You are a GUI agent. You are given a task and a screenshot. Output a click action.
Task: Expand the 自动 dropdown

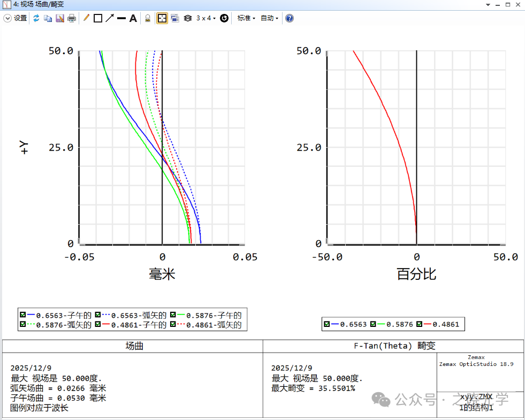coord(269,18)
